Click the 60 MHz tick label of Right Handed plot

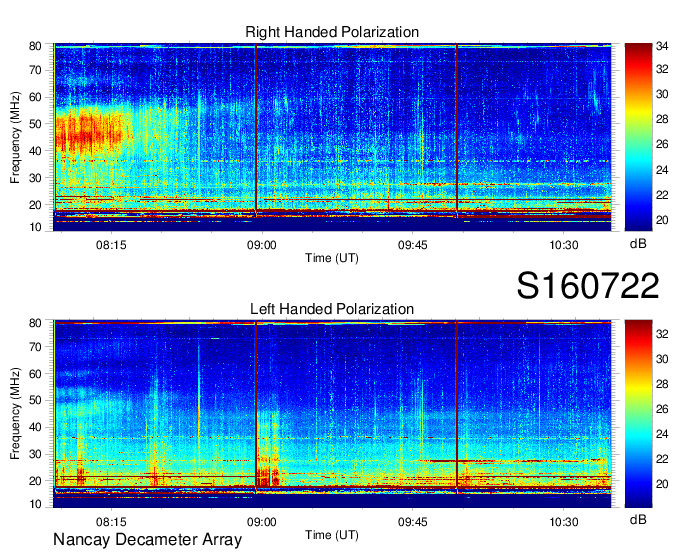pos(35,97)
